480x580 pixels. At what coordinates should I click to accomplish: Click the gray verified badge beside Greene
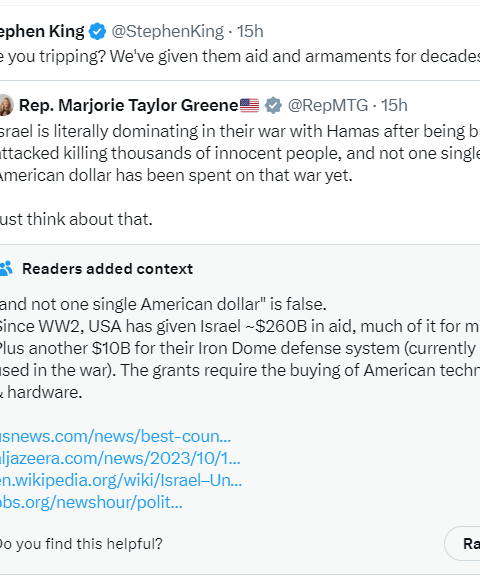click(273, 105)
